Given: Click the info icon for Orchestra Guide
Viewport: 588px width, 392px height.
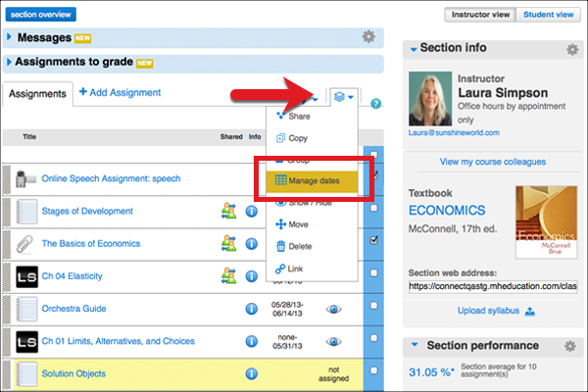Looking at the screenshot, I should pos(252,309).
